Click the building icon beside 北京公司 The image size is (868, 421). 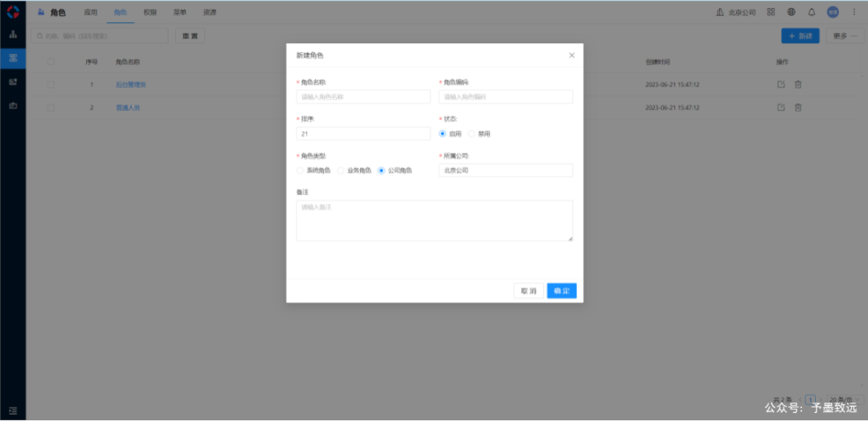(719, 12)
